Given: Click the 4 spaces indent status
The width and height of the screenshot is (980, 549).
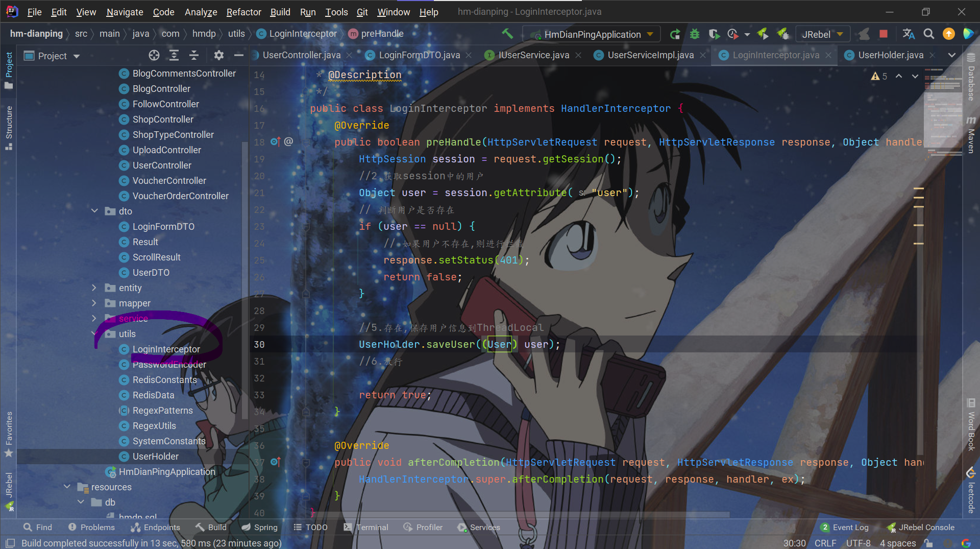Looking at the screenshot, I should click(898, 543).
